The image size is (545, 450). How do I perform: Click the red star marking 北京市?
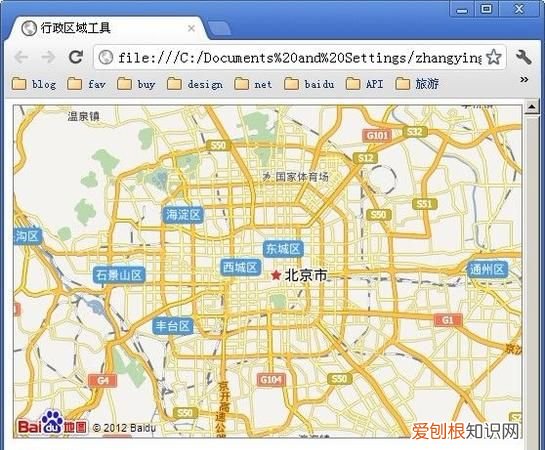276,275
